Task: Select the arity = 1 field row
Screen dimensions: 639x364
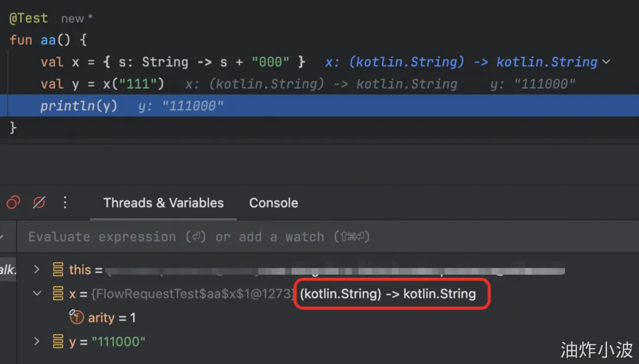Action: [x=112, y=317]
